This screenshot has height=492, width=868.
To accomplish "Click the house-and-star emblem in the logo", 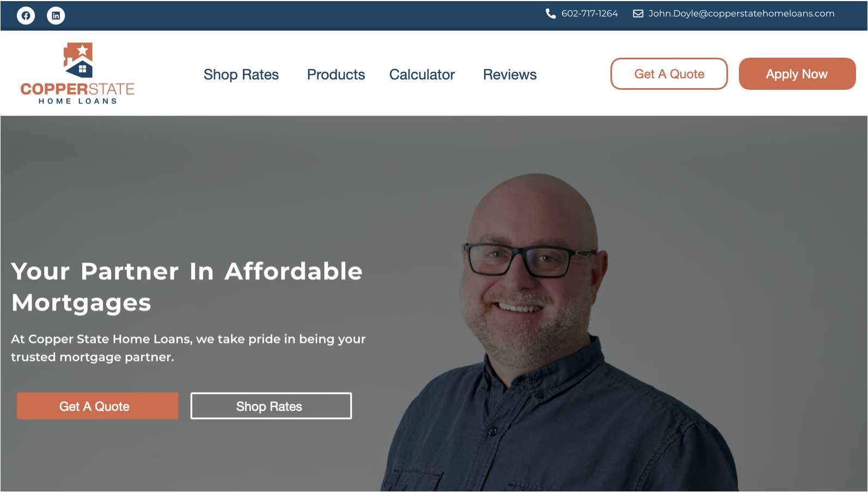I will [x=78, y=60].
